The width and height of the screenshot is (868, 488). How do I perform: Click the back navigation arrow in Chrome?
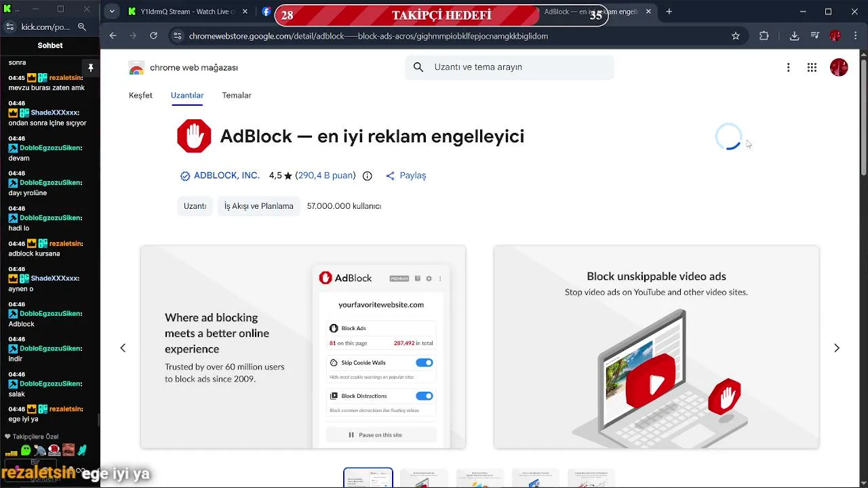(x=113, y=36)
